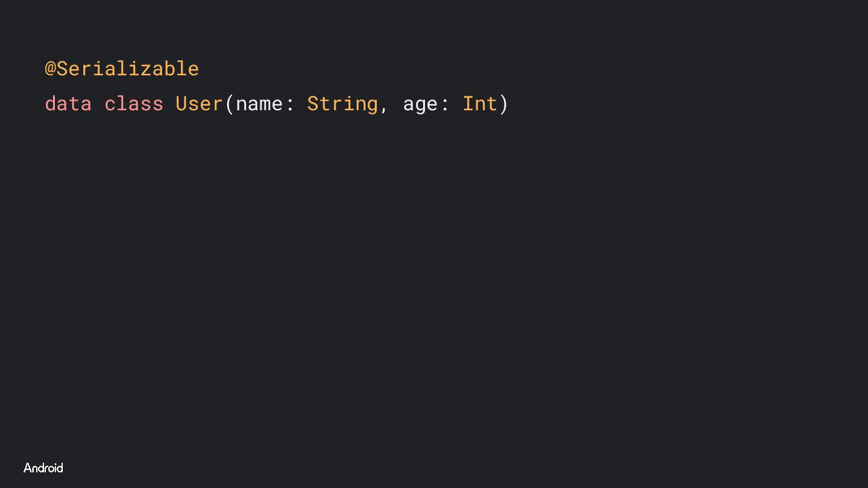The width and height of the screenshot is (868, 488).
Task: Click the Android logo
Action: point(43,468)
